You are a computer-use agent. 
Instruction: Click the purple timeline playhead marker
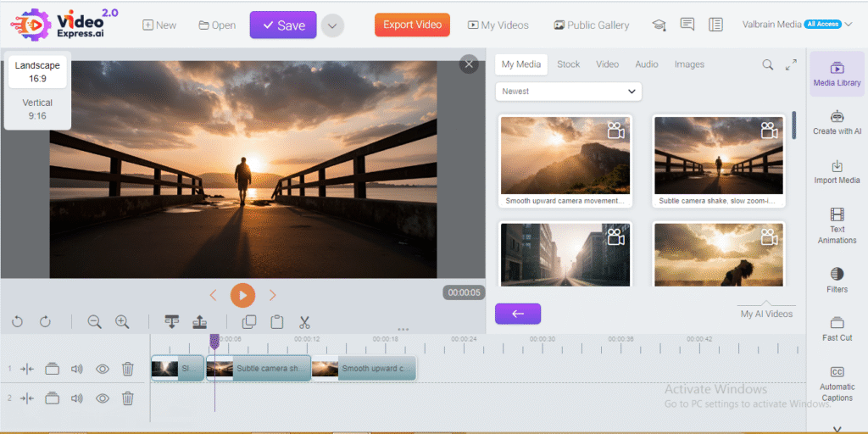click(x=214, y=342)
